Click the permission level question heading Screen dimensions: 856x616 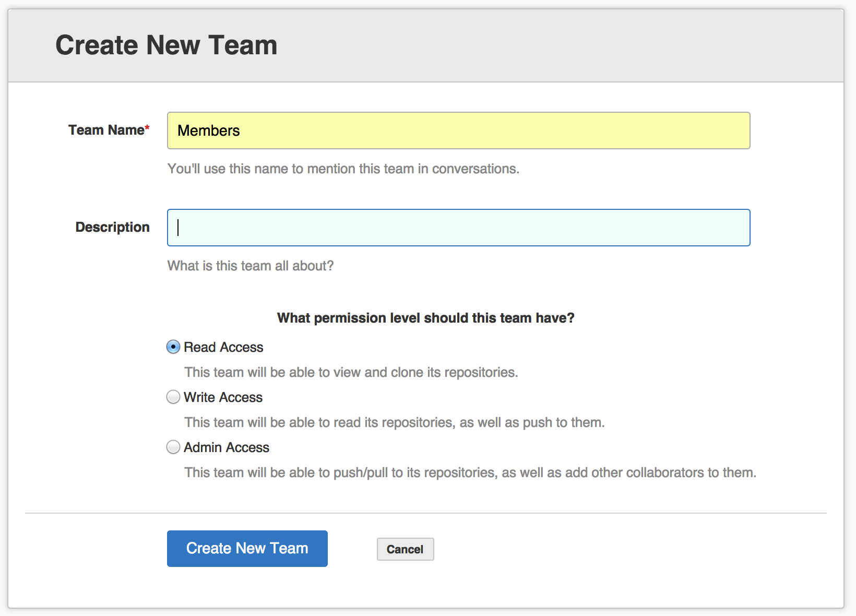click(426, 318)
